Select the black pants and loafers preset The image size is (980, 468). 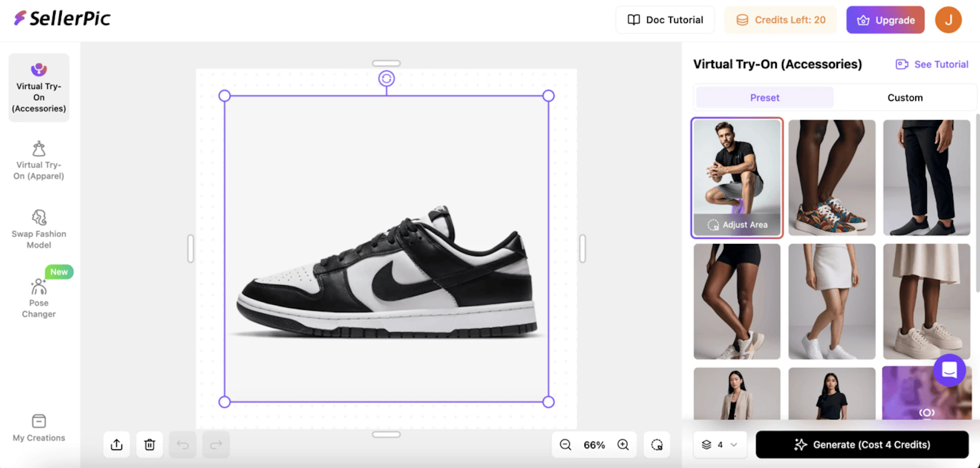click(927, 178)
